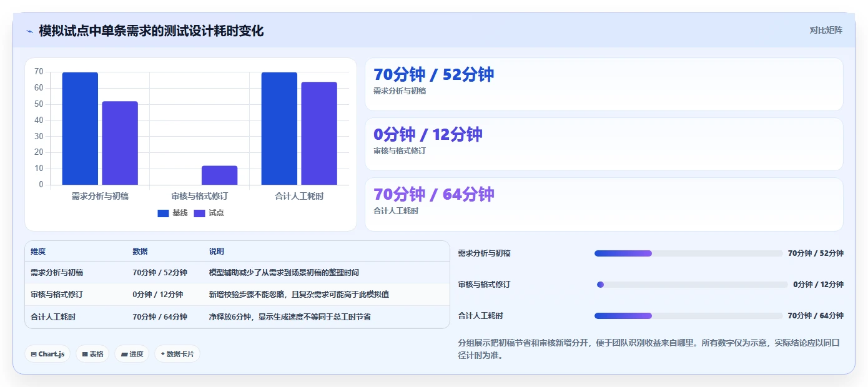Viewport: 868px width, 387px height.
Task: Click the 数据卡片 tag chip
Action: 177,354
